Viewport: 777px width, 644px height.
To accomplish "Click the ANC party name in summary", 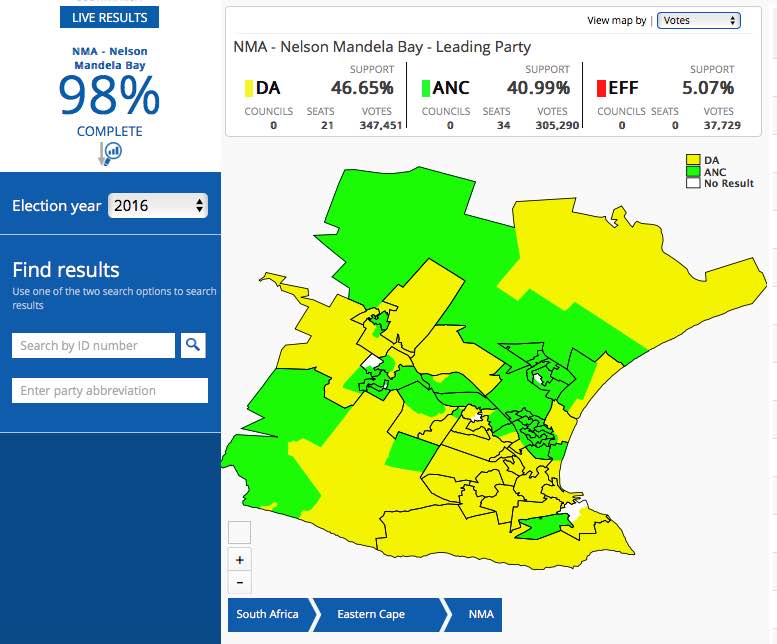I will click(x=450, y=88).
